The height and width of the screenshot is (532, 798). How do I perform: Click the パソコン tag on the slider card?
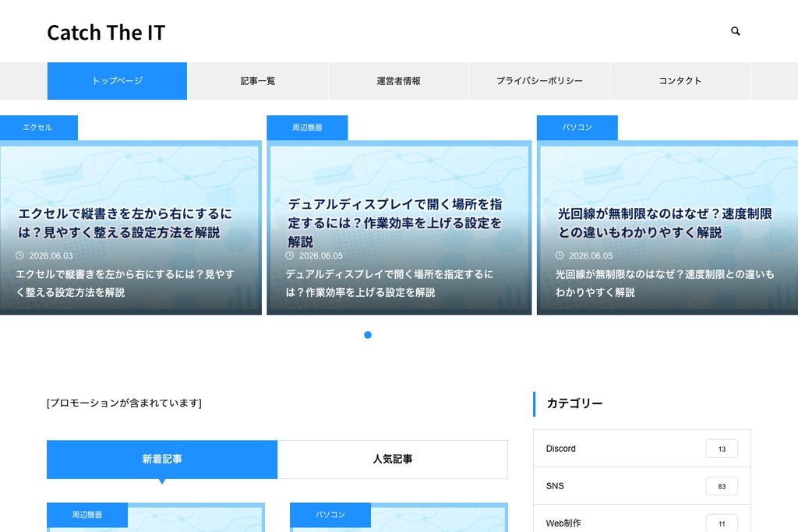coord(577,128)
